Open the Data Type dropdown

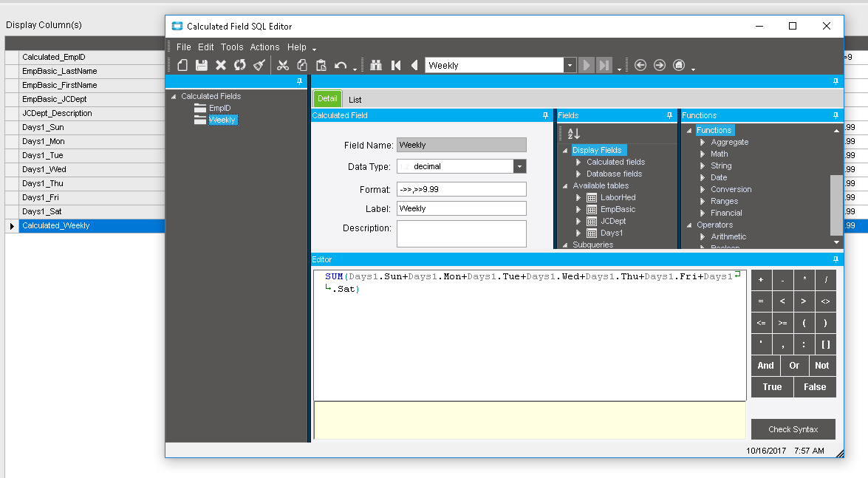(x=519, y=166)
